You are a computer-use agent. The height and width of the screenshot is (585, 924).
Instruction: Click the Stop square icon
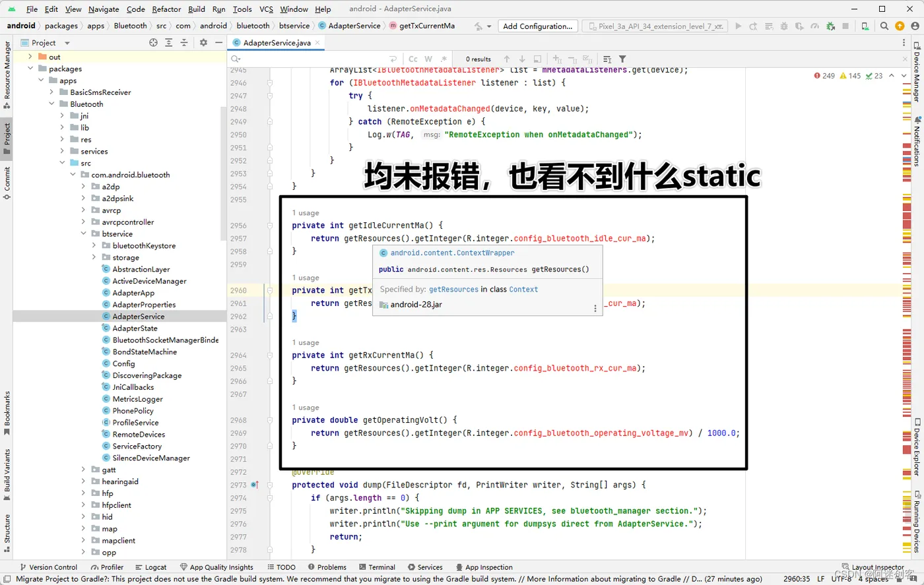[x=845, y=26]
